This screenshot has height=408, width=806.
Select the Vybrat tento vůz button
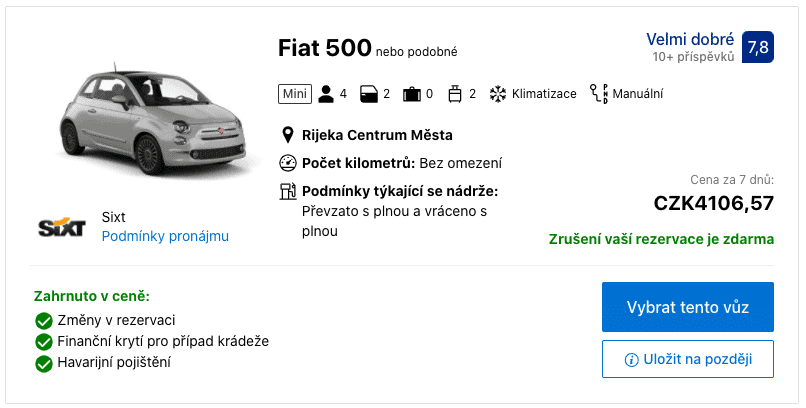click(688, 307)
